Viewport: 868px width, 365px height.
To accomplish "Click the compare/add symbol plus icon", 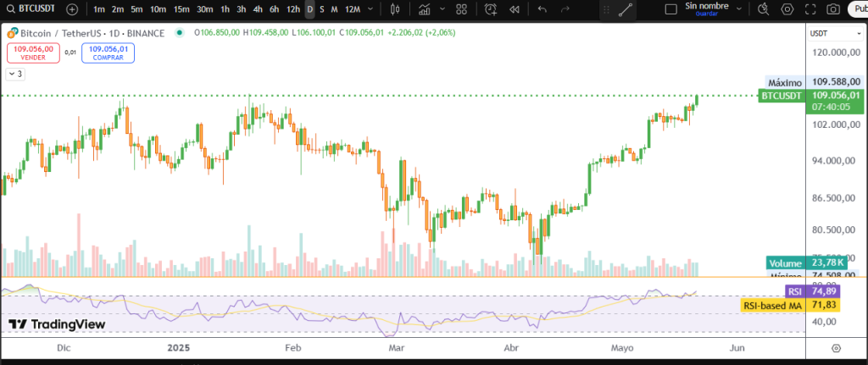I will click(72, 8).
